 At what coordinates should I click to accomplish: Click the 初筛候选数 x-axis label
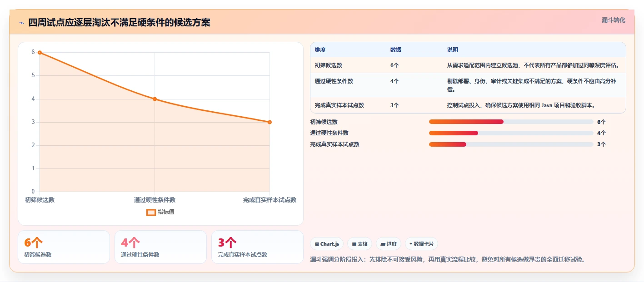(40, 200)
